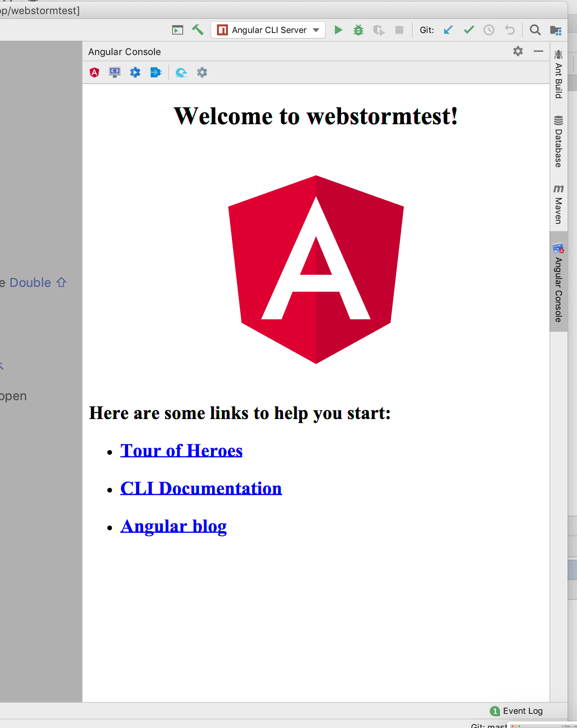577x728 pixels.
Task: Open the blue puzzle-piece extensions icon
Action: 135,72
